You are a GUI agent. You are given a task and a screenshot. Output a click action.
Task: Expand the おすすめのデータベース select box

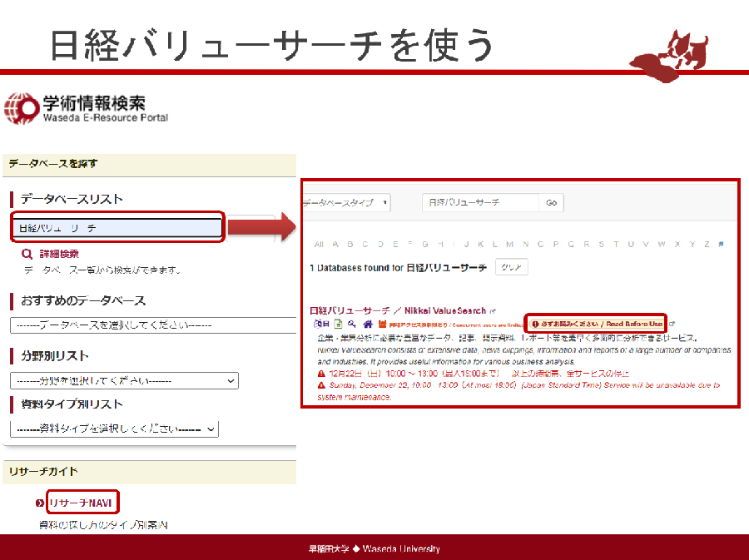(153, 325)
